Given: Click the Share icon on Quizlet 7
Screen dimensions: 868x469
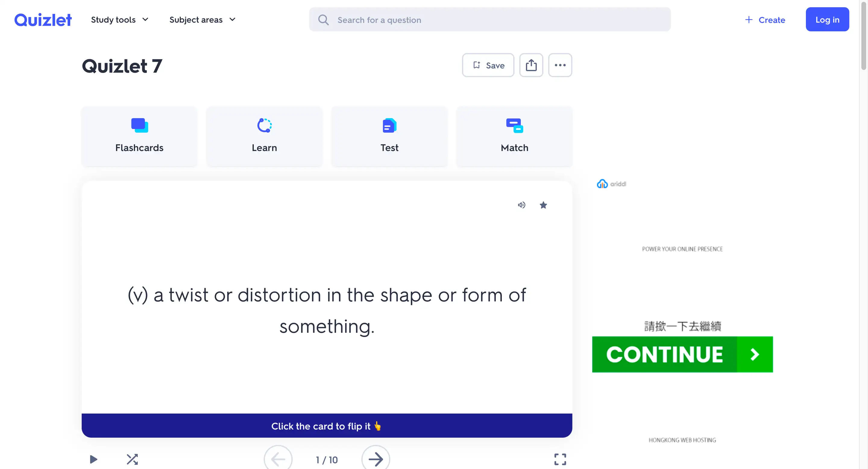Looking at the screenshot, I should (x=531, y=65).
